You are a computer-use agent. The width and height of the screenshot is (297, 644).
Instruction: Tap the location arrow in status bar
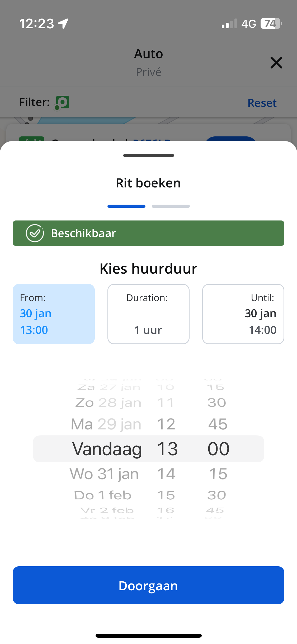tap(63, 24)
